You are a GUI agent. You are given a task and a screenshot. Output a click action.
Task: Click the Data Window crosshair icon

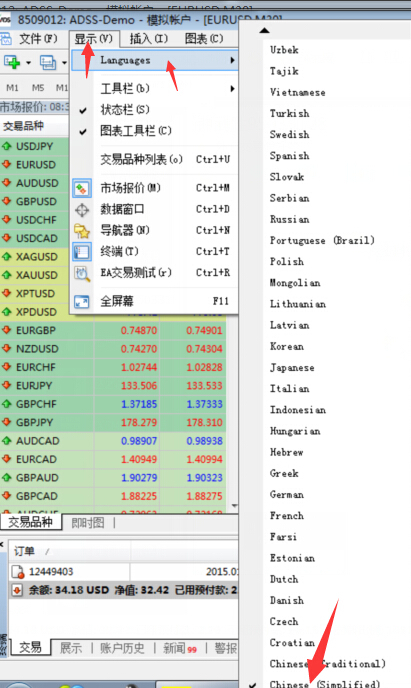click(82, 210)
